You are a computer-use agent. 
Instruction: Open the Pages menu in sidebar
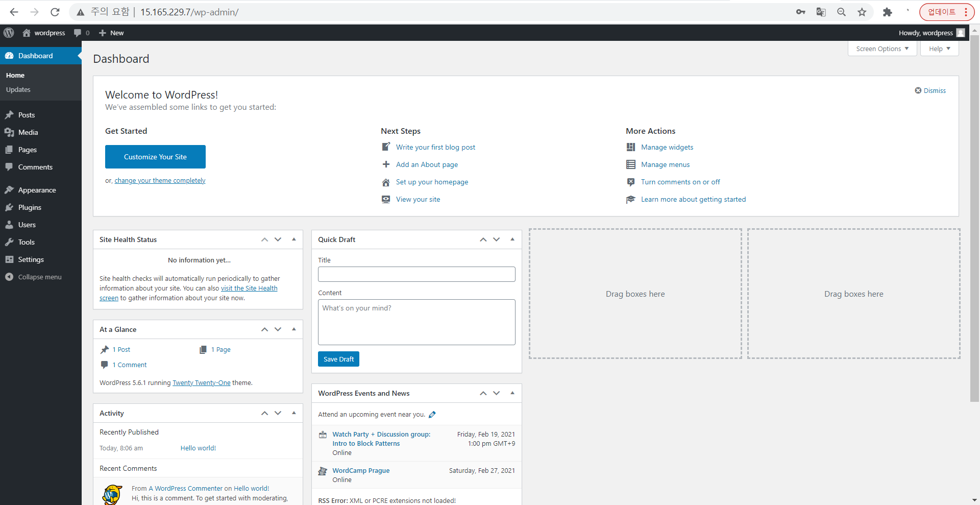tap(41, 150)
